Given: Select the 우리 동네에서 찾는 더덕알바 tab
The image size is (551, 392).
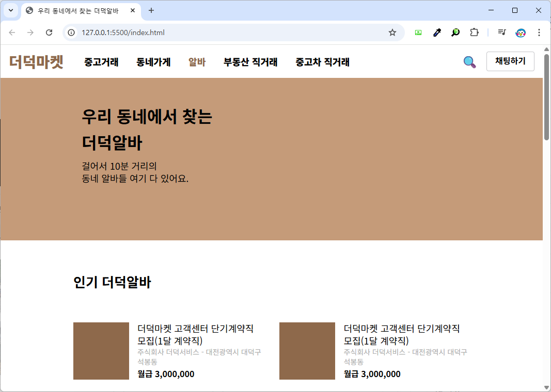Looking at the screenshot, I should (x=78, y=10).
